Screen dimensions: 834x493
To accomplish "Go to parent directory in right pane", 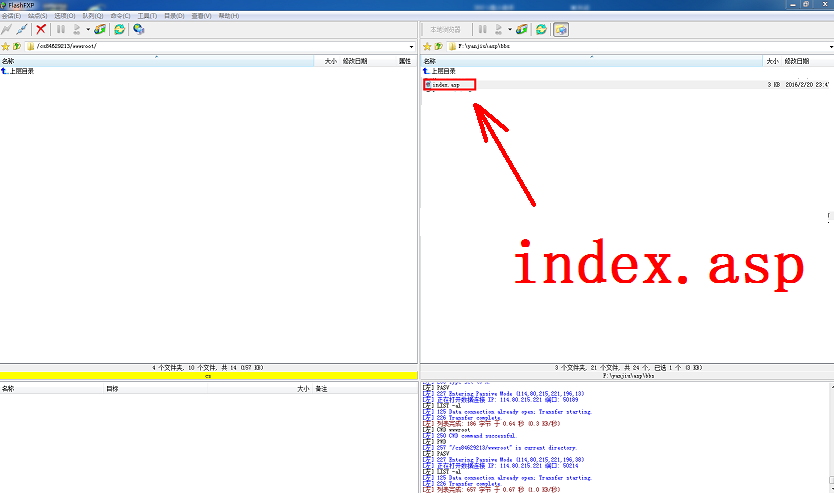I will coord(442,71).
